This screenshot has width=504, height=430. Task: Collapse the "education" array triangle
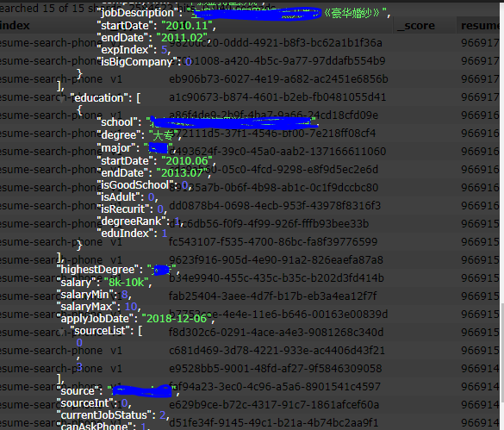tap(61, 99)
